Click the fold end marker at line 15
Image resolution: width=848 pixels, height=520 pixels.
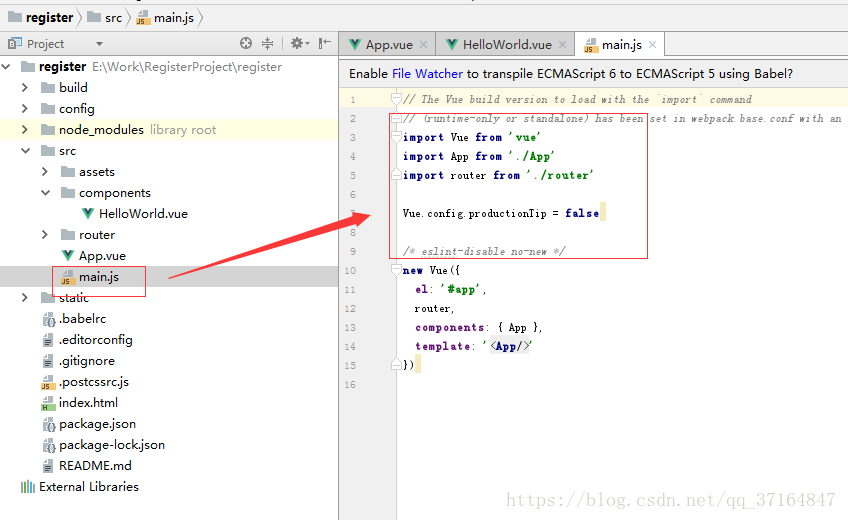click(x=396, y=365)
